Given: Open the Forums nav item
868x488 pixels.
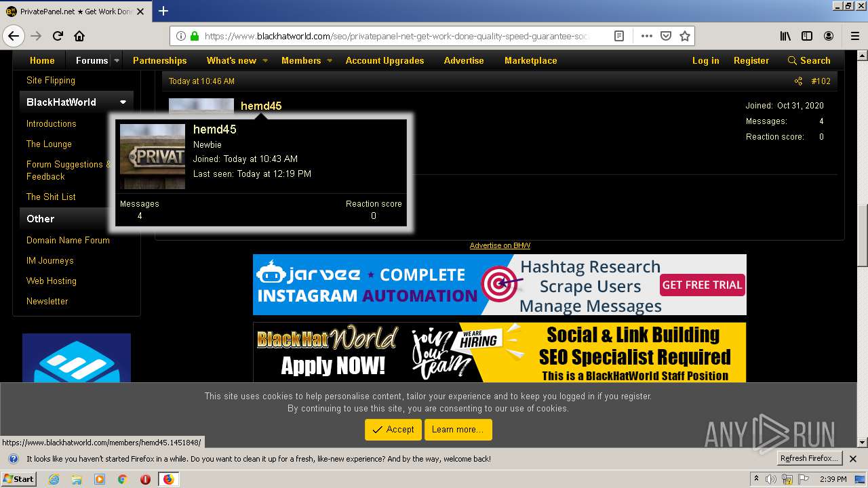Looking at the screenshot, I should [92, 60].
